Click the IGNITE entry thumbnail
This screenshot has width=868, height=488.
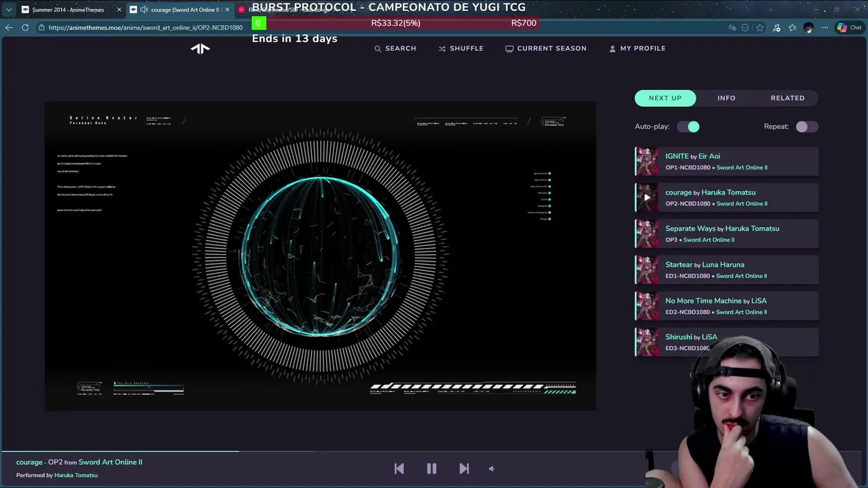pyautogui.click(x=647, y=161)
